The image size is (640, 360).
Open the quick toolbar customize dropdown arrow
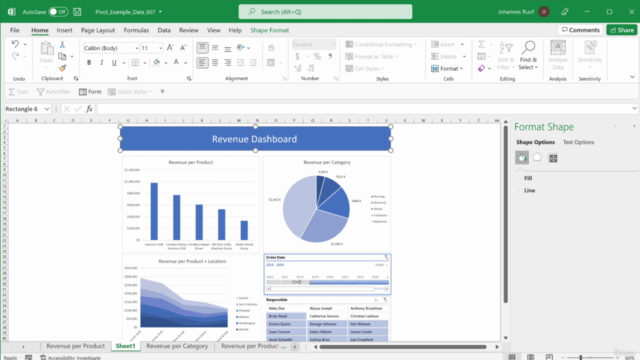click(x=162, y=92)
